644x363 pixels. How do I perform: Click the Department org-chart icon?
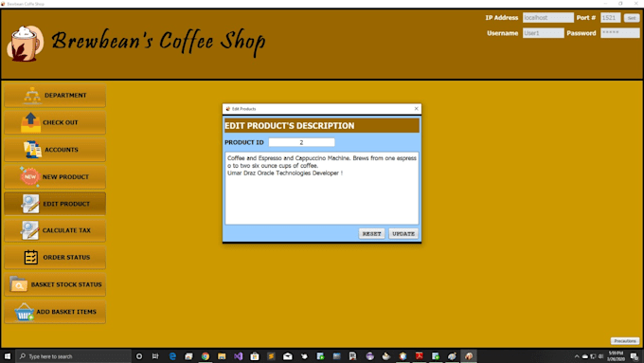point(32,95)
